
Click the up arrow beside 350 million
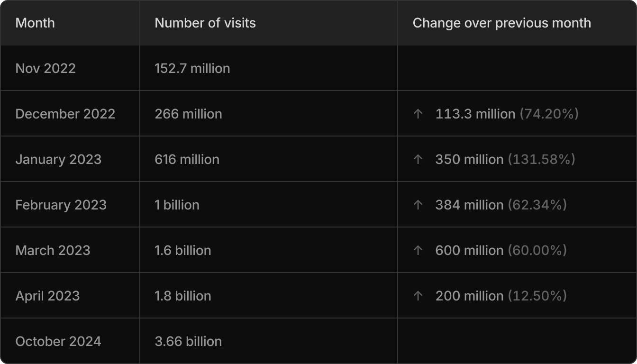pos(418,159)
